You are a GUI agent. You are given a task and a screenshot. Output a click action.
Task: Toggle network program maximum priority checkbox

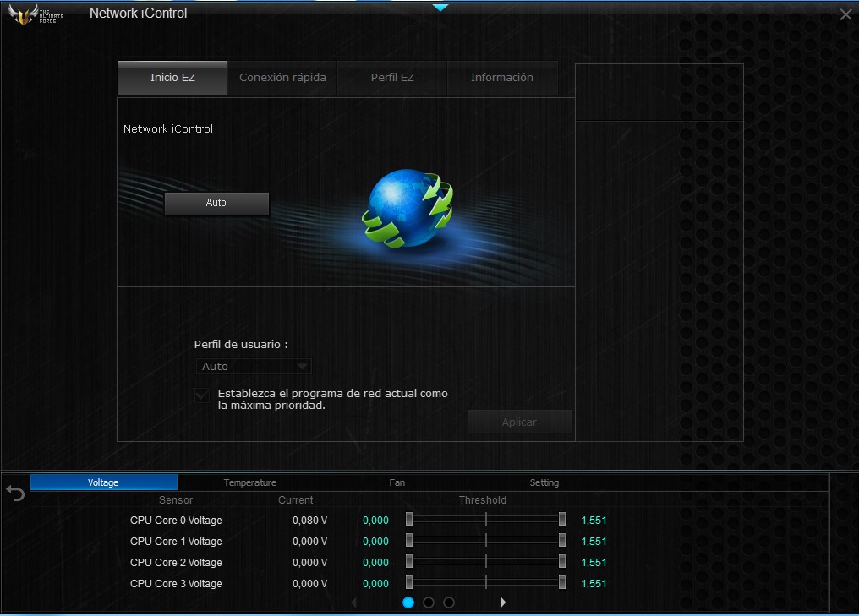[202, 395]
